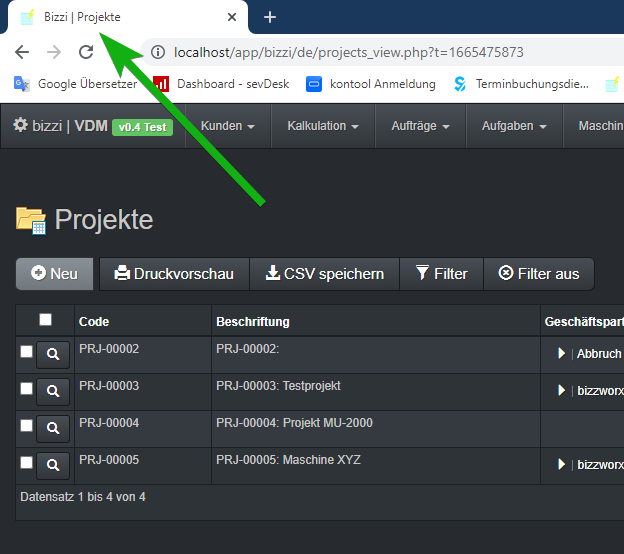Click the Abbruch partner link
The image size is (624, 554).
point(599,354)
